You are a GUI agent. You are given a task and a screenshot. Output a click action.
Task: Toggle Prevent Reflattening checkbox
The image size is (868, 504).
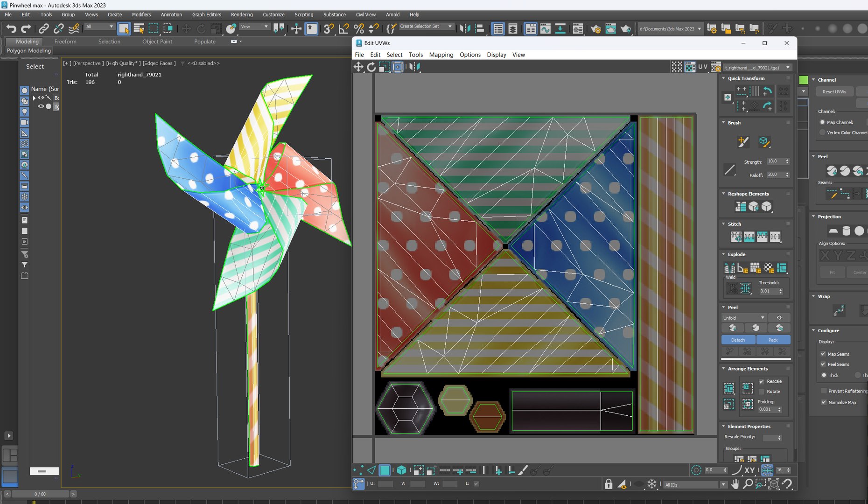tap(824, 391)
